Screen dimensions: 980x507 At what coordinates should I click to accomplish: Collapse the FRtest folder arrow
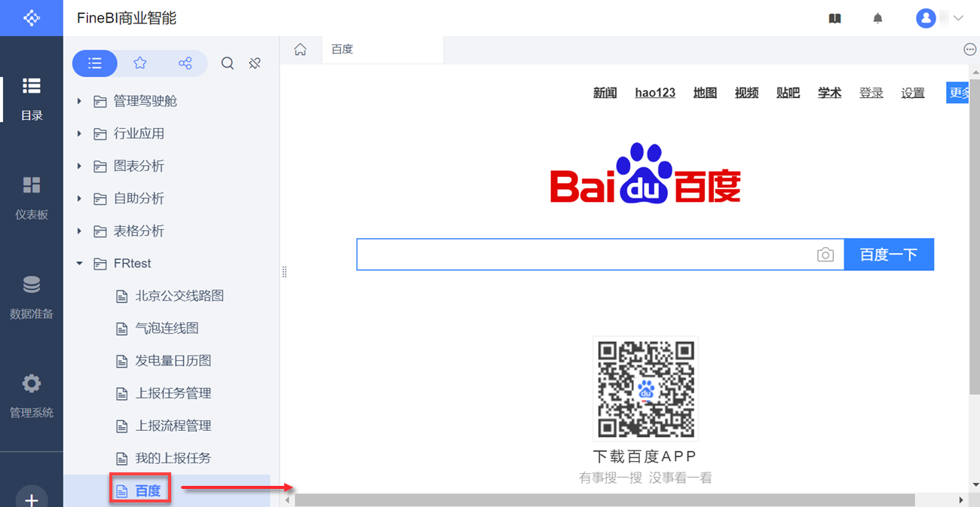pyautogui.click(x=79, y=264)
